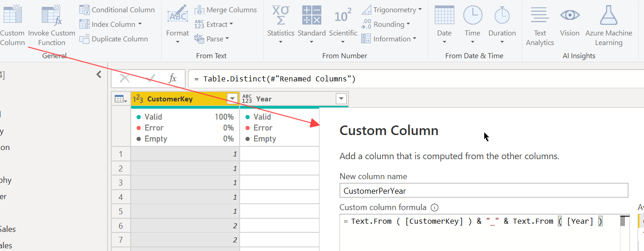Click the Empty 0% quality line
The width and height of the screenshot is (644, 251).
pyautogui.click(x=185, y=139)
